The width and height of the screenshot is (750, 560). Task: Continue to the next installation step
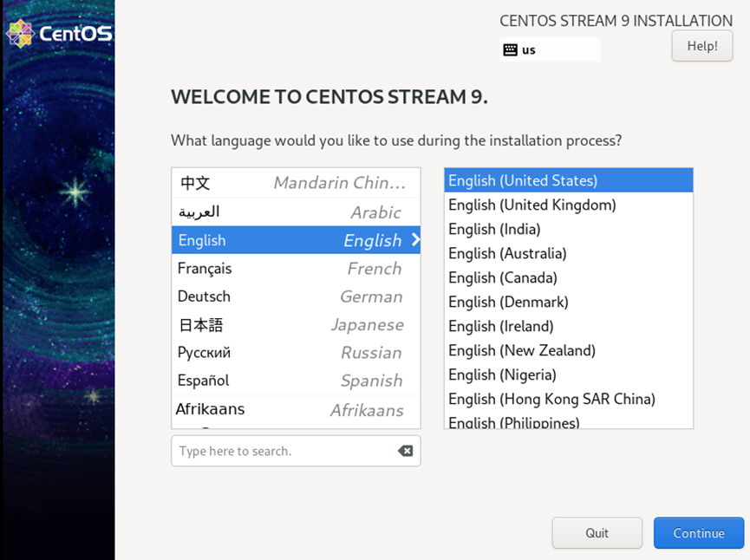tap(699, 533)
